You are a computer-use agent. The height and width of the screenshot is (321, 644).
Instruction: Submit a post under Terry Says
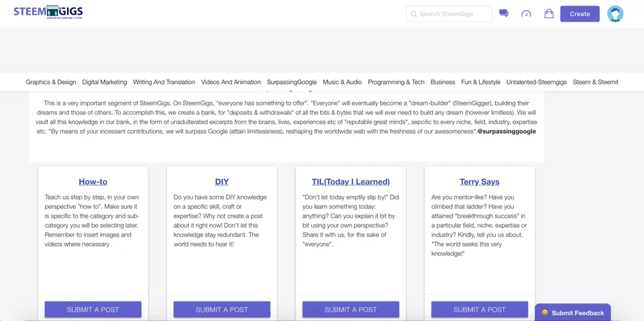(x=480, y=310)
